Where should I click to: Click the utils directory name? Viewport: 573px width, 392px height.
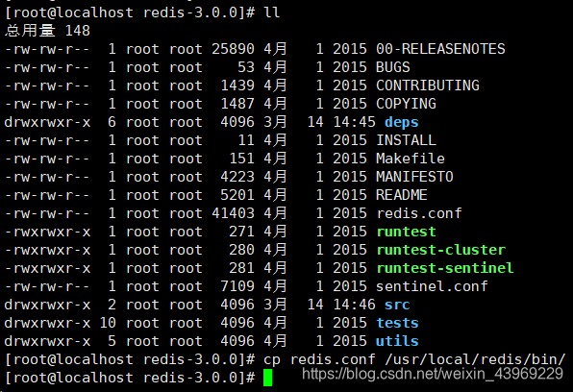tap(397, 341)
